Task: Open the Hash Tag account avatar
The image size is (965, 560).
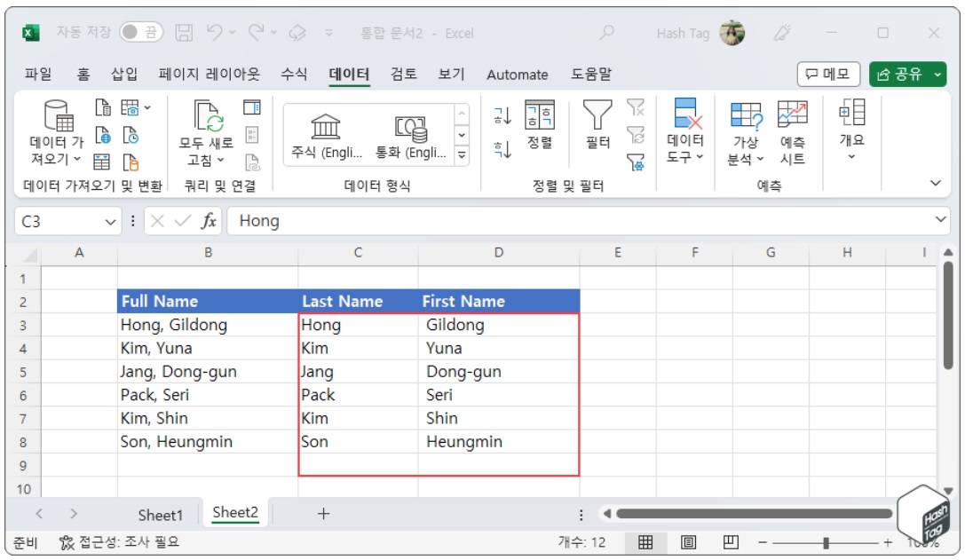Action: point(732,33)
